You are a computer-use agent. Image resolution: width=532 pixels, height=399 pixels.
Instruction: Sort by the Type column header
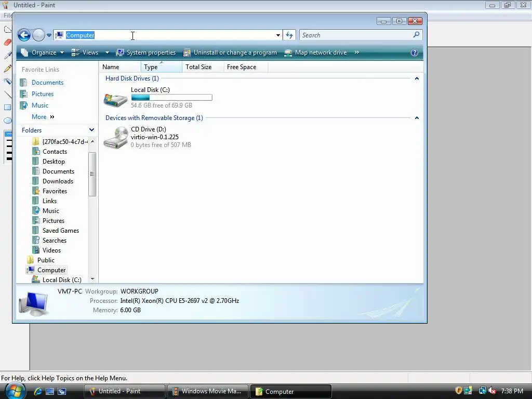tap(162, 67)
